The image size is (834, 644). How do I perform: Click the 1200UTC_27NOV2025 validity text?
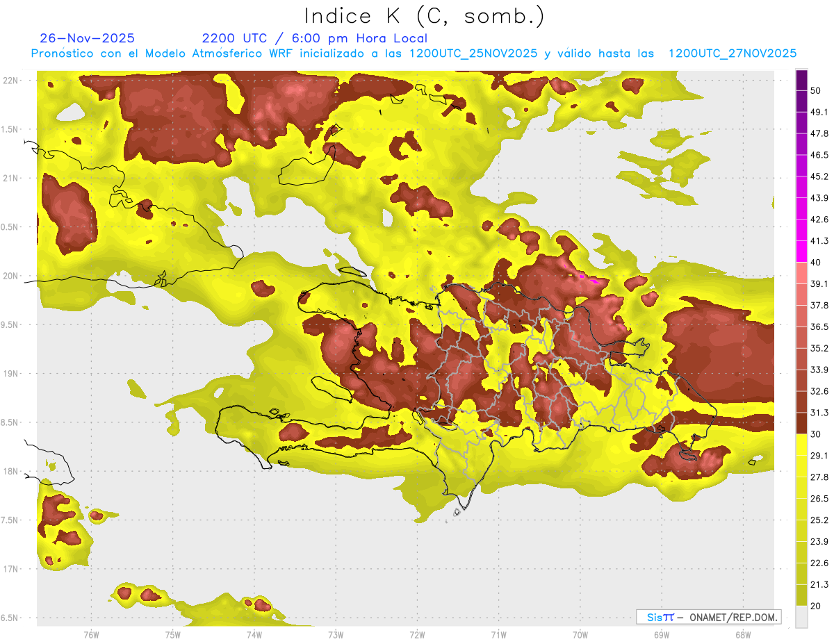point(732,53)
